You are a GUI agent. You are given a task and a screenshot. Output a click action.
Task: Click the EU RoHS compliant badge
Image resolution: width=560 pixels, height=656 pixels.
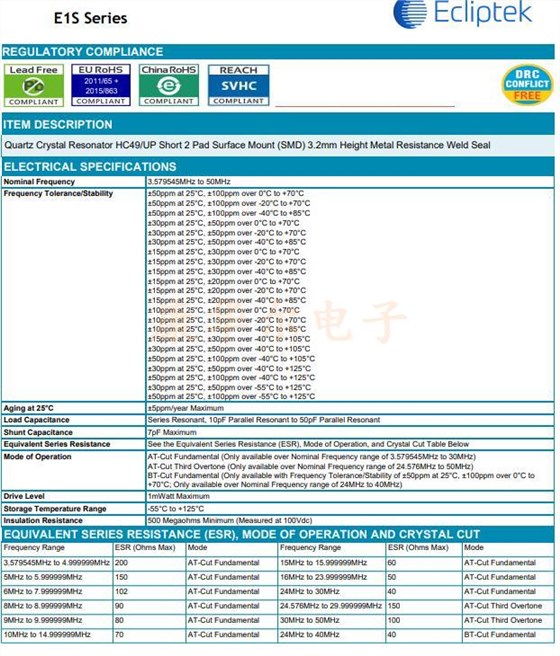click(x=101, y=85)
